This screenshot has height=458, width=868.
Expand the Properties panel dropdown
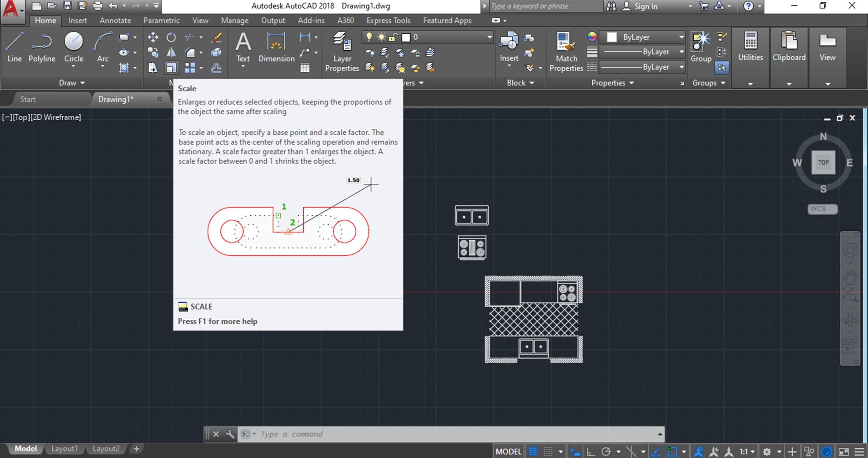(612, 83)
